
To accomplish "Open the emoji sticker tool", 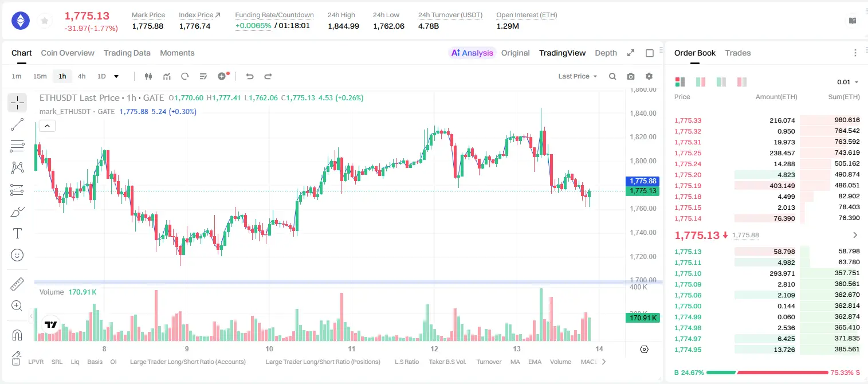I will tap(17, 255).
